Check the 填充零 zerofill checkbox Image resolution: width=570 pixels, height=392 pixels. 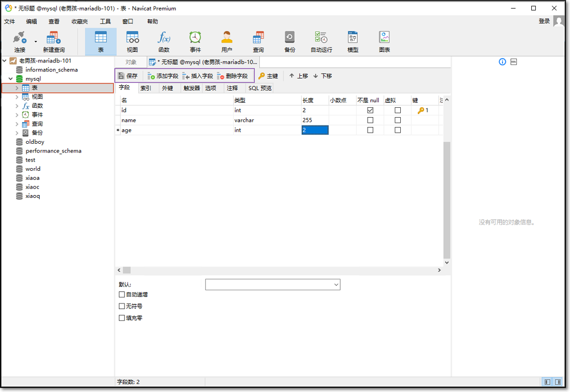[122, 318]
